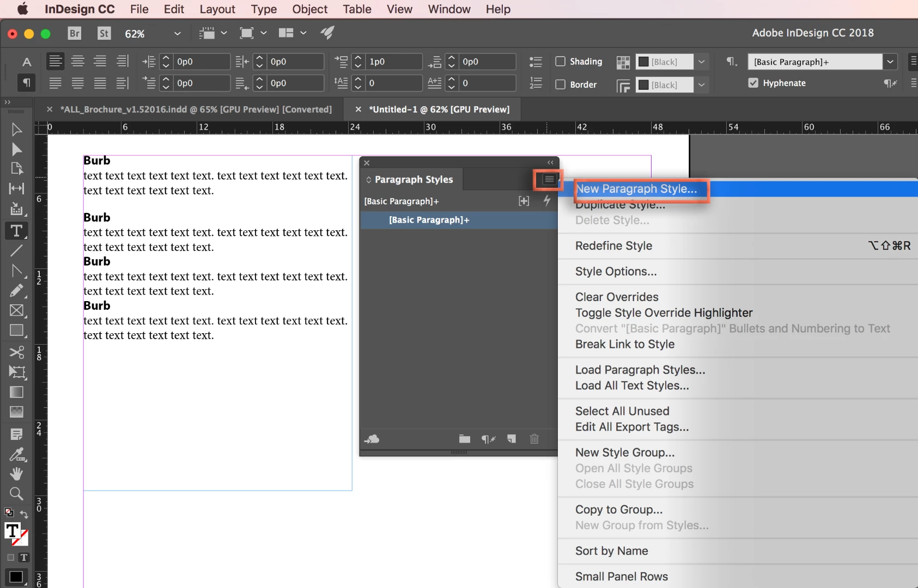
Task: Select the Free Transform tool
Action: point(16,372)
